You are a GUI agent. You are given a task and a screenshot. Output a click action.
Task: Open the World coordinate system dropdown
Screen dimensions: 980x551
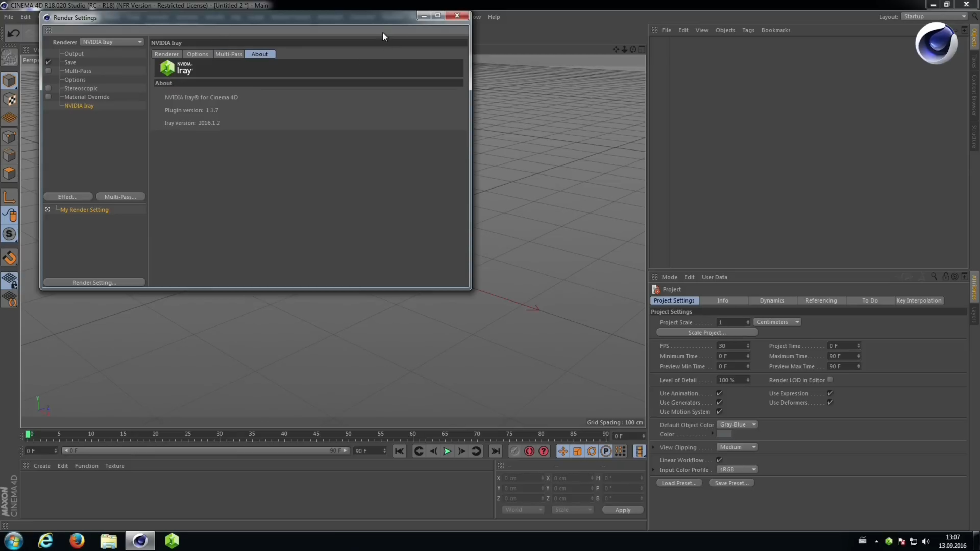(523, 510)
